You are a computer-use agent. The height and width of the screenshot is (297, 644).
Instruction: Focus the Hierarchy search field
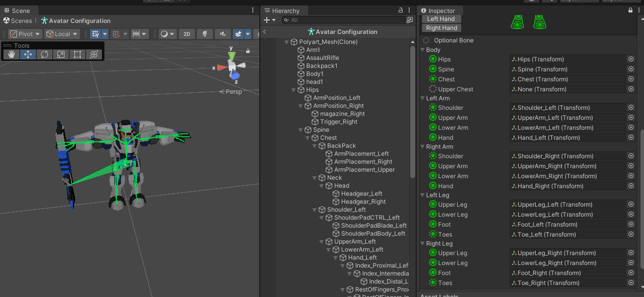[x=343, y=20]
